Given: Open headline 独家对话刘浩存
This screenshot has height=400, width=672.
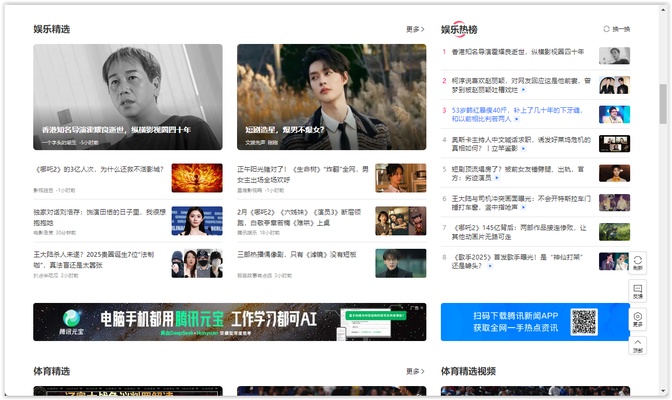Looking at the screenshot, I should tap(99, 217).
